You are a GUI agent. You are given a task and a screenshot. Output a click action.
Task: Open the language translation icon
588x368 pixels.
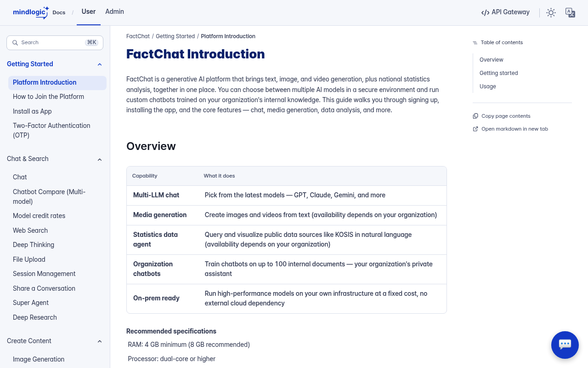click(570, 13)
